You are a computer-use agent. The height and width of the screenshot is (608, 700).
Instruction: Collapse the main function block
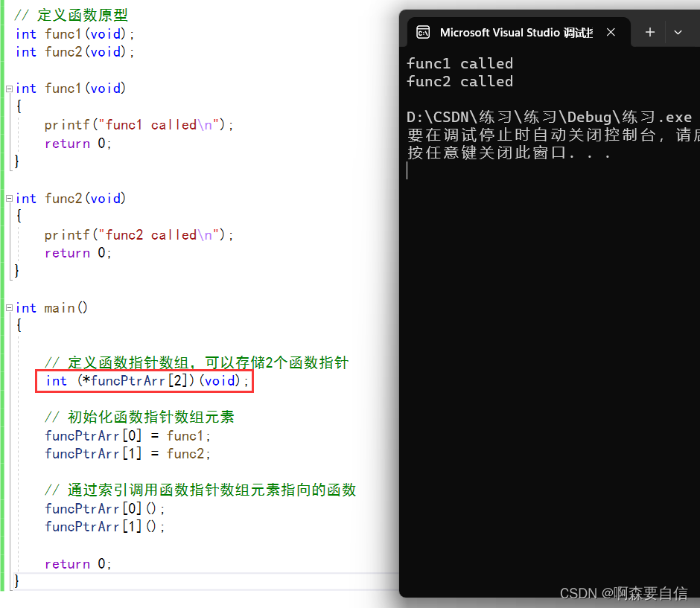click(9, 308)
